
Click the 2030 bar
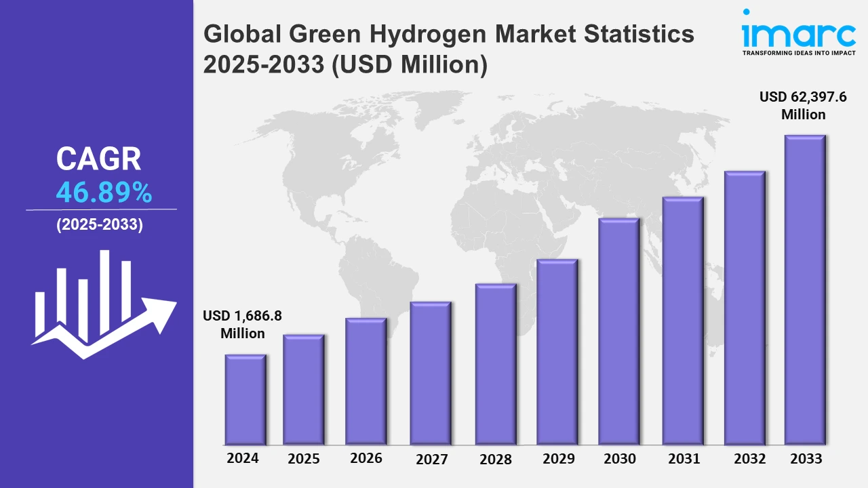tap(618, 331)
